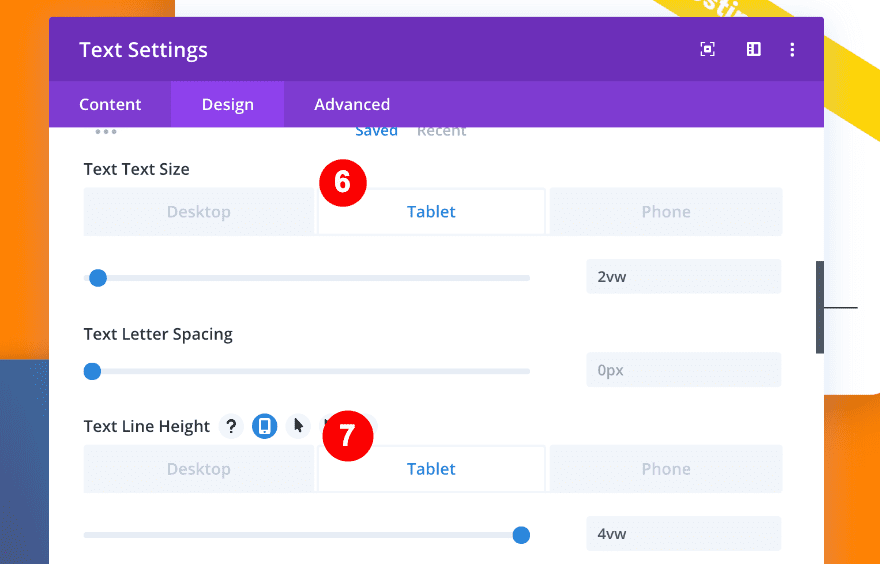
Task: Click the split-view snap modal icon
Action: pos(754,49)
